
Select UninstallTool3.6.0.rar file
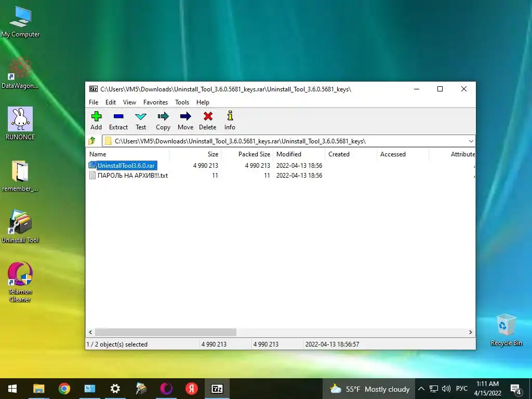tap(126, 166)
